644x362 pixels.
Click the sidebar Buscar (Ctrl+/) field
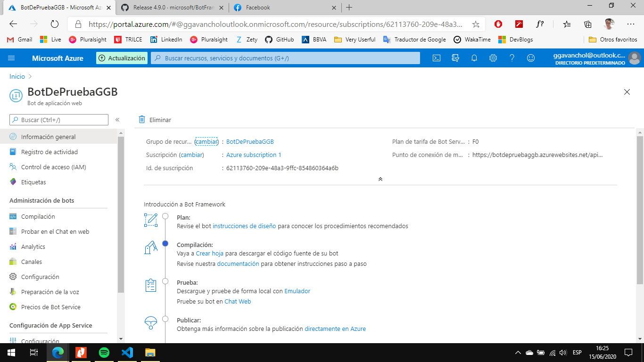tap(59, 120)
